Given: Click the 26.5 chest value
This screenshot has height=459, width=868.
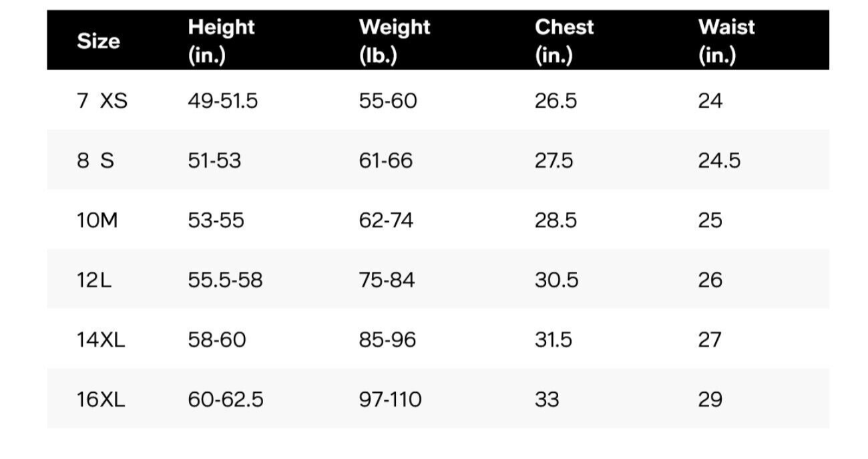Looking at the screenshot, I should click(556, 101).
